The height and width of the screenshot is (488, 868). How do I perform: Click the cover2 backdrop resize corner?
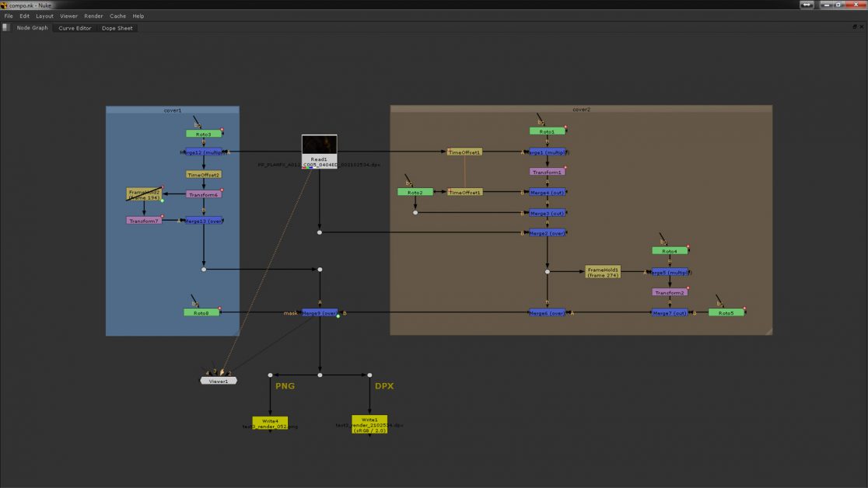point(768,331)
